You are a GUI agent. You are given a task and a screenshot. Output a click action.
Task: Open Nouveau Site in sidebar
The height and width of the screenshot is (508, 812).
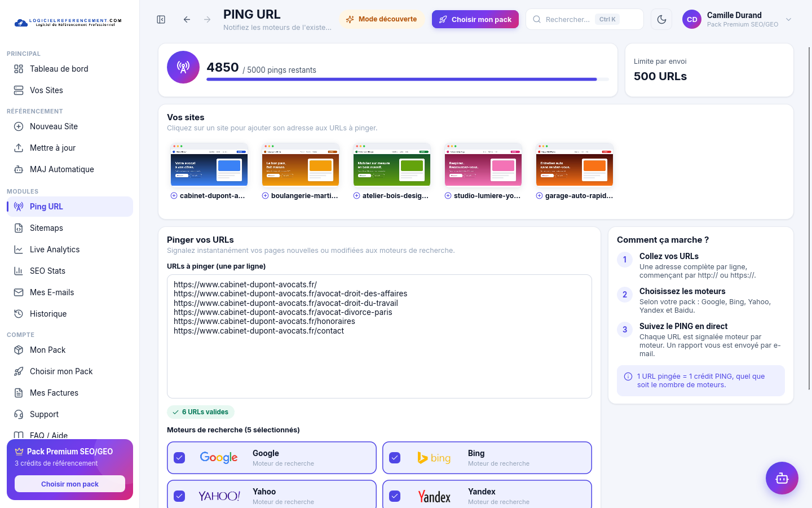pyautogui.click(x=70, y=126)
